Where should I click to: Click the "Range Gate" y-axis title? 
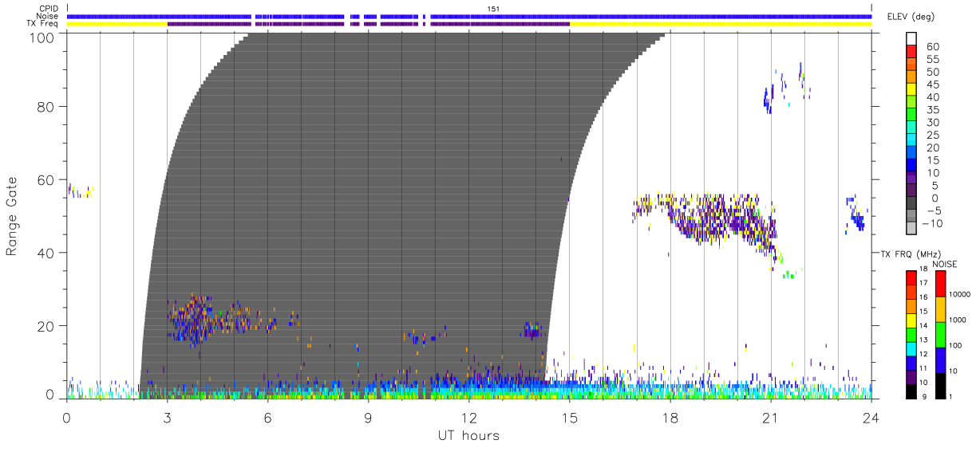(12, 216)
